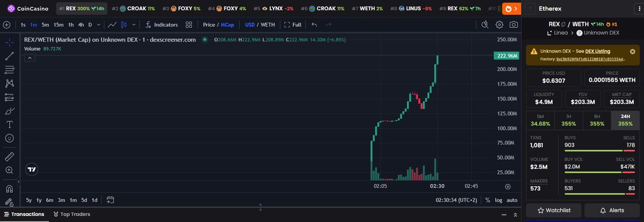
Task: Open the Transactions tab
Action: click(x=24, y=214)
